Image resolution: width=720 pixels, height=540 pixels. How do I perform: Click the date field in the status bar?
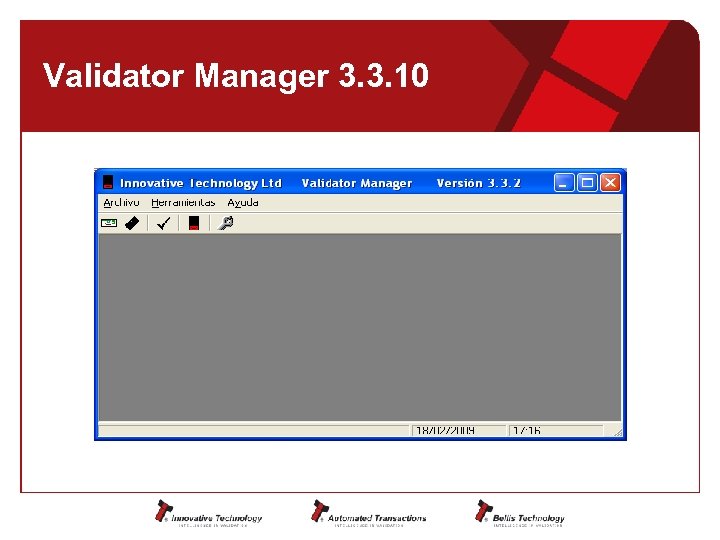click(x=458, y=430)
